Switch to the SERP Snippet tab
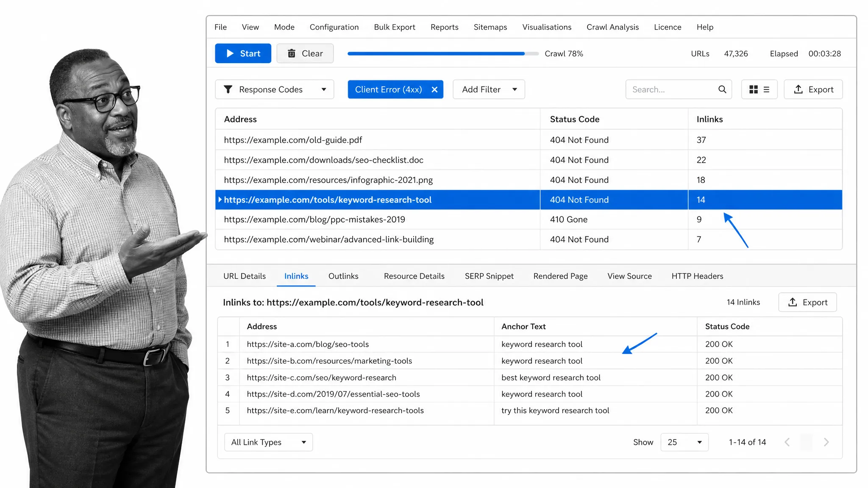The height and width of the screenshot is (488, 868). pyautogui.click(x=489, y=276)
